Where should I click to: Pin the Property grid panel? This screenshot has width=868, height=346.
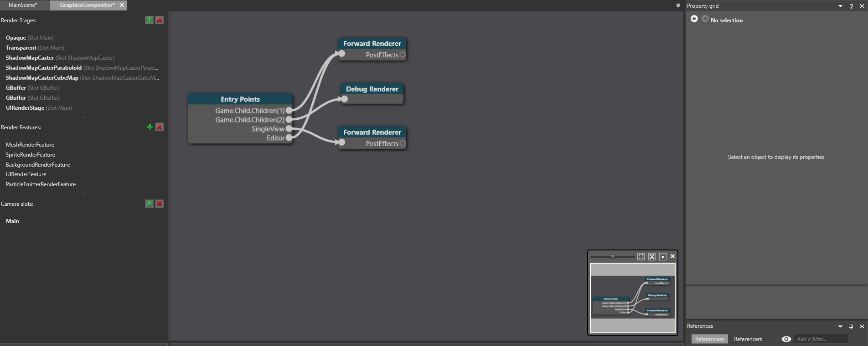(x=851, y=6)
